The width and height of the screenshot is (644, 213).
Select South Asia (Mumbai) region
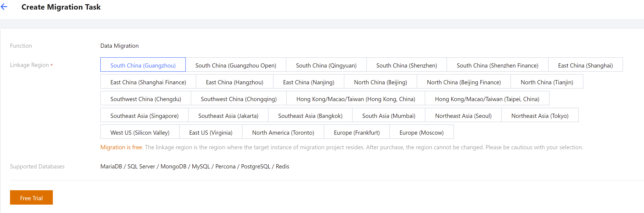tap(389, 115)
